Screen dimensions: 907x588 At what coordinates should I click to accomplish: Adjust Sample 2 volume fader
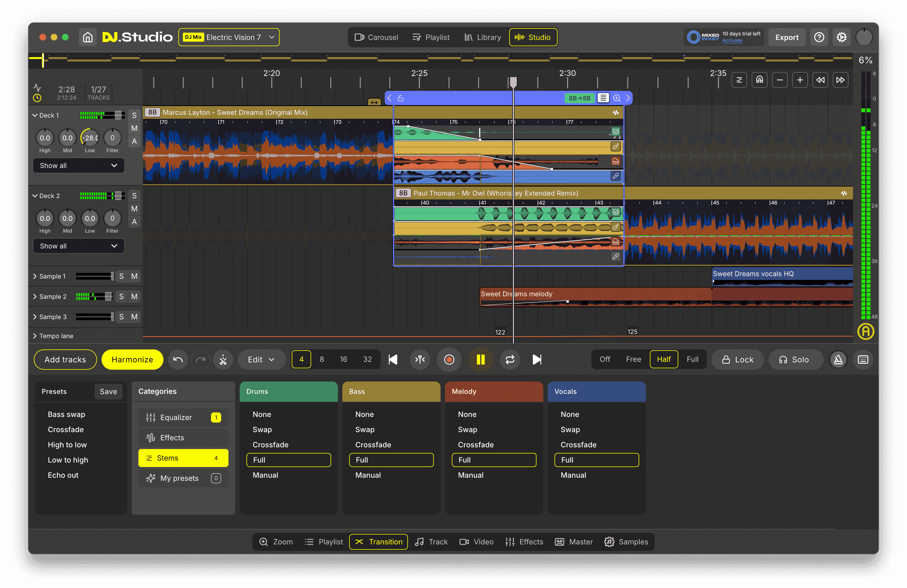coord(109,297)
